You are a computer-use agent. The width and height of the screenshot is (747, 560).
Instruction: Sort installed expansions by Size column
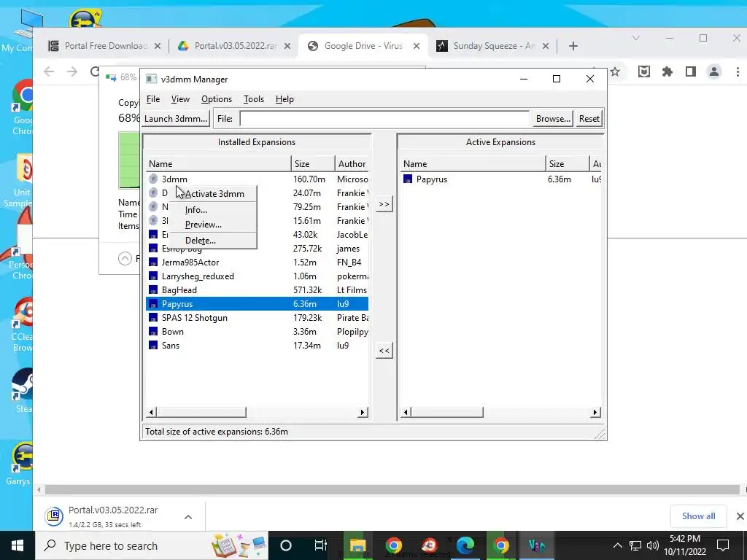point(312,164)
